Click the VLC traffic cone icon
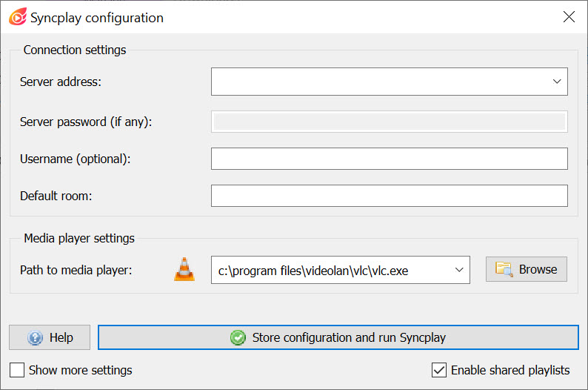 pos(184,269)
